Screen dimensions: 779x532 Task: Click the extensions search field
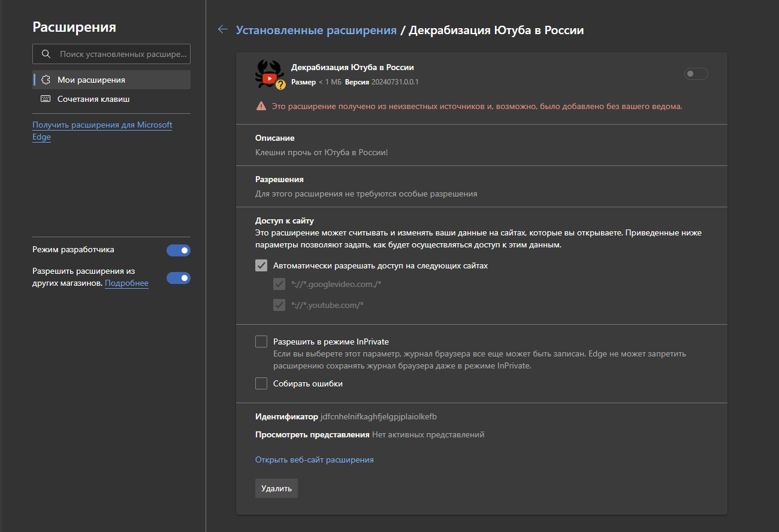[111, 54]
